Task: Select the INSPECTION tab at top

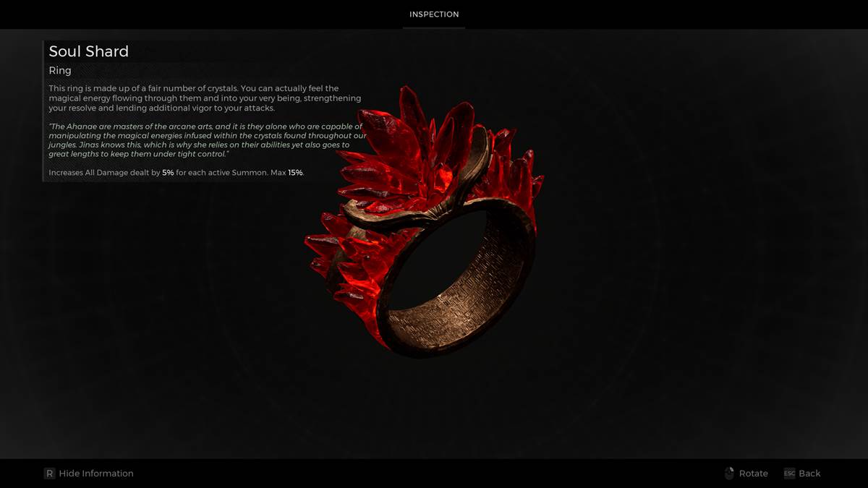Action: pyautogui.click(x=434, y=14)
